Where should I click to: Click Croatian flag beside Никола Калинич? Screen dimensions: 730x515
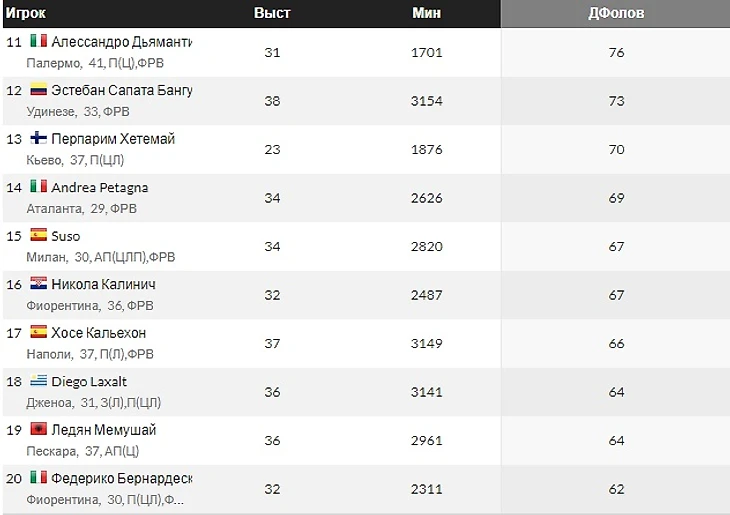tap(39, 283)
